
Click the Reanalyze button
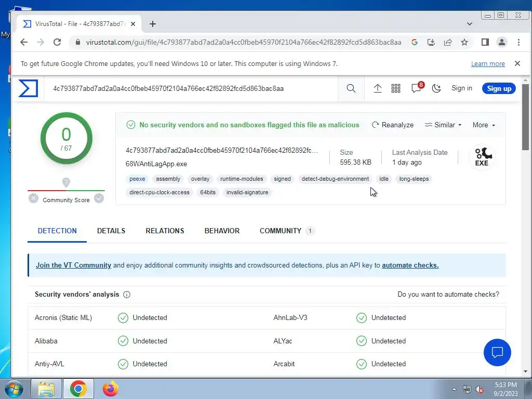point(393,125)
